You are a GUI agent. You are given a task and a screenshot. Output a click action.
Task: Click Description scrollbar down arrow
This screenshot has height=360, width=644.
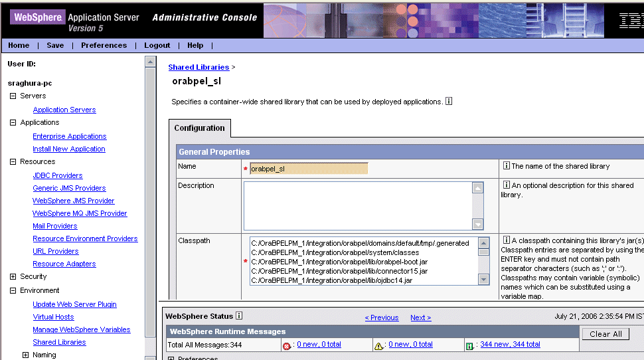pyautogui.click(x=477, y=225)
